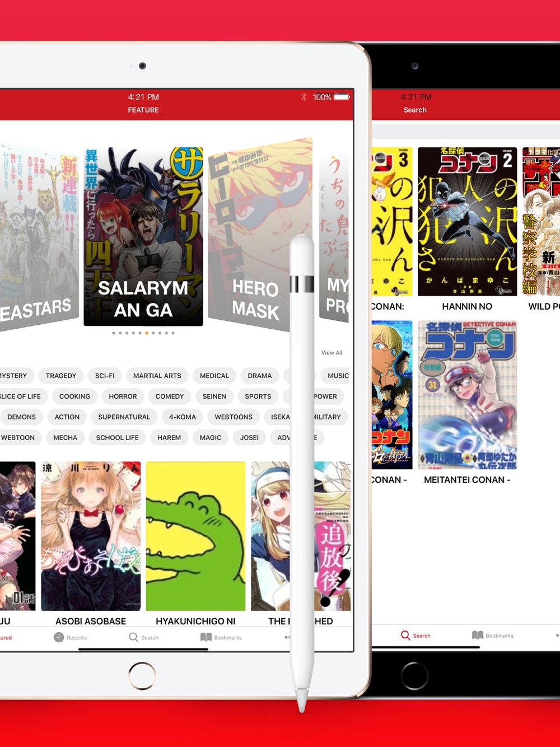Image resolution: width=560 pixels, height=747 pixels.
Task: Select the ACTION genre tag
Action: tap(67, 417)
